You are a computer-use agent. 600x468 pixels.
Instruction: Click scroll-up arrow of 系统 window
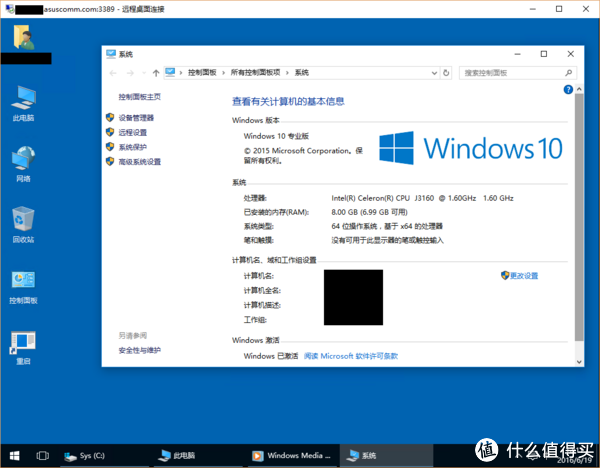[x=579, y=89]
